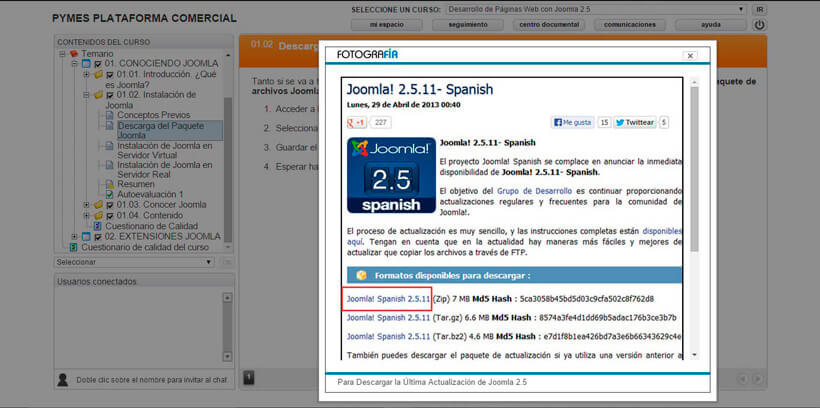This screenshot has height=408, width=820.
Task: Collapse the Temario root node
Action: click(63, 54)
